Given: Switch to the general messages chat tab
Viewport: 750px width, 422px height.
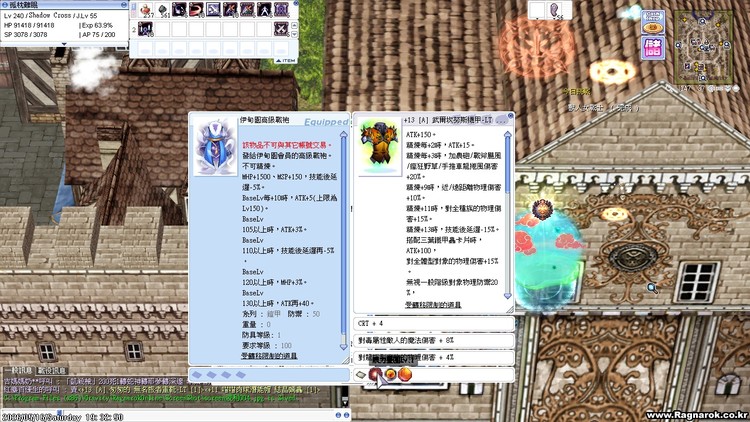Looking at the screenshot, I should pyautogui.click(x=18, y=370).
